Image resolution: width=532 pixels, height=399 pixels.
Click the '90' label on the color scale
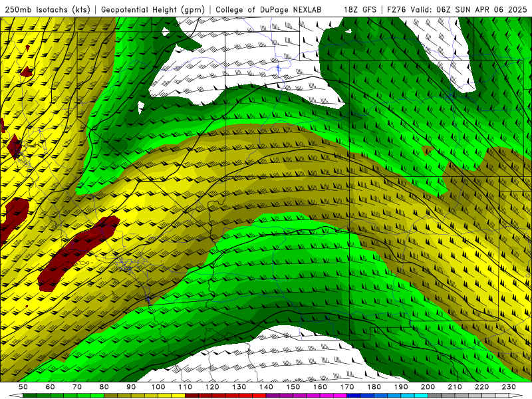[x=131, y=387]
